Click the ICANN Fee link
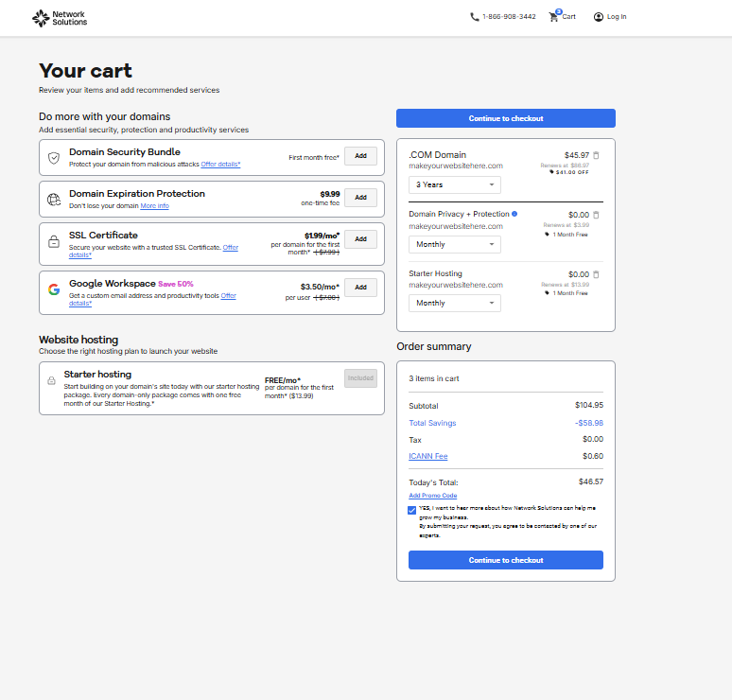732x700 pixels. pyautogui.click(x=428, y=456)
